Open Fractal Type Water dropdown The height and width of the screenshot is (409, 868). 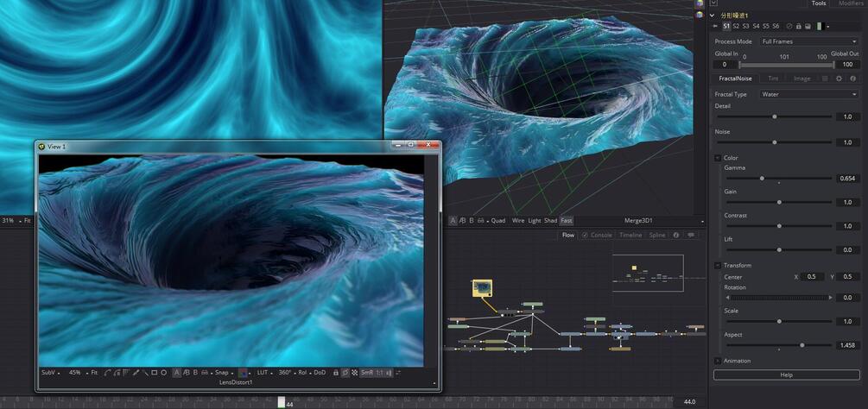pos(808,95)
